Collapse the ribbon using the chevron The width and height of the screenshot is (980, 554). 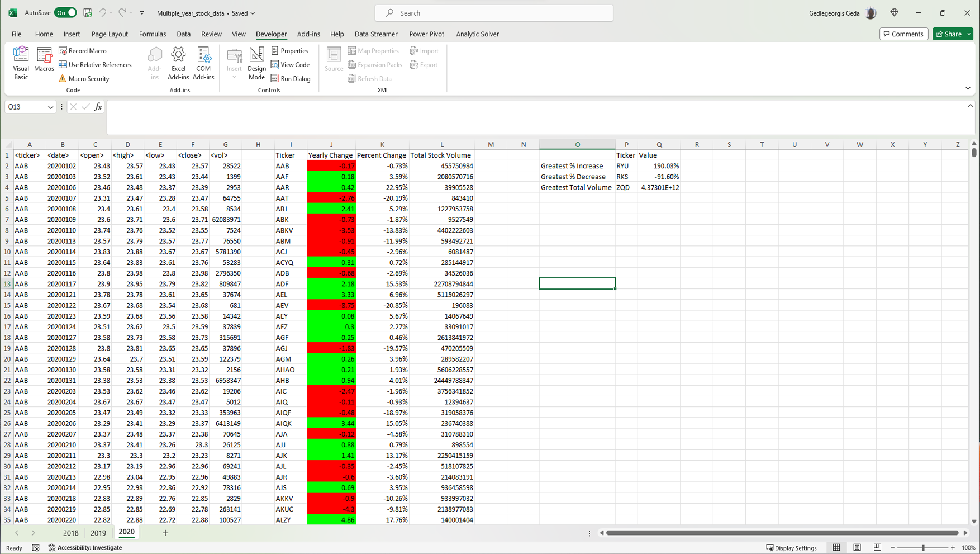click(968, 88)
